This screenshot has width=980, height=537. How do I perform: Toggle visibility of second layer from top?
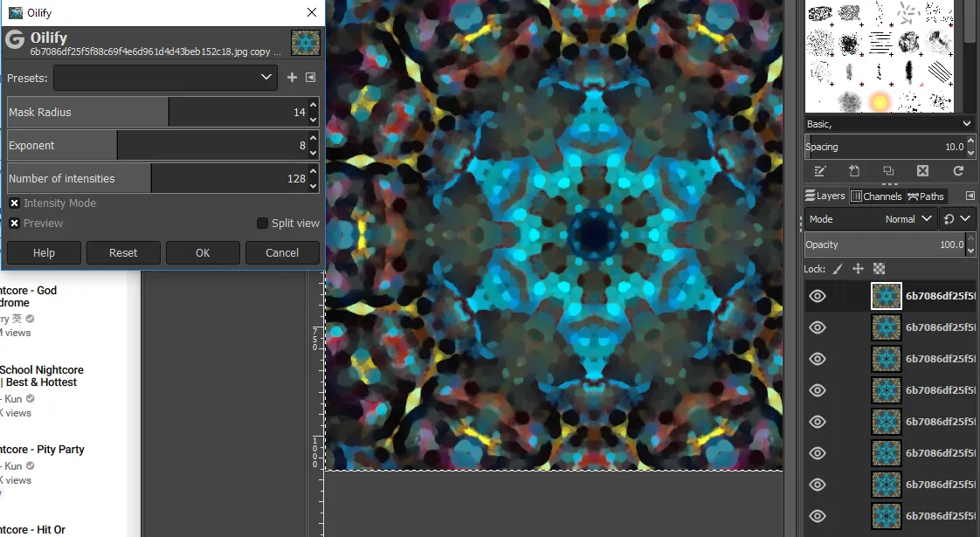(818, 327)
